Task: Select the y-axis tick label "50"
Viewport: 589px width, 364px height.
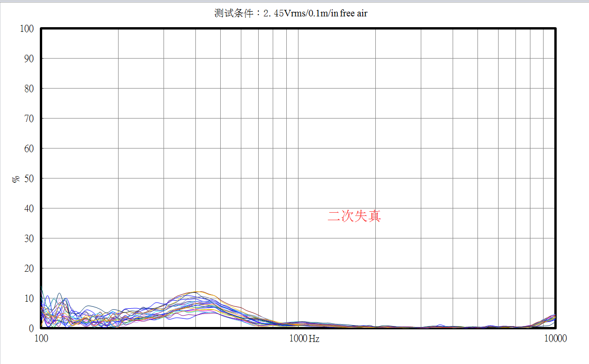Action: click(29, 178)
